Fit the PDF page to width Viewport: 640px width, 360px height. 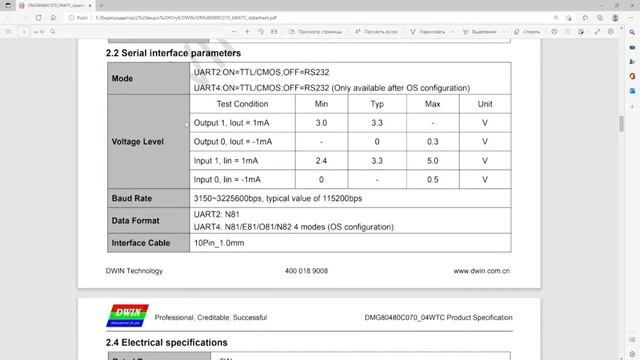[274, 31]
